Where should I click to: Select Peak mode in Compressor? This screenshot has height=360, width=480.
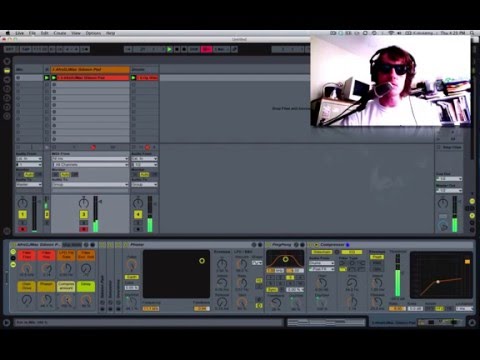pos(377,257)
